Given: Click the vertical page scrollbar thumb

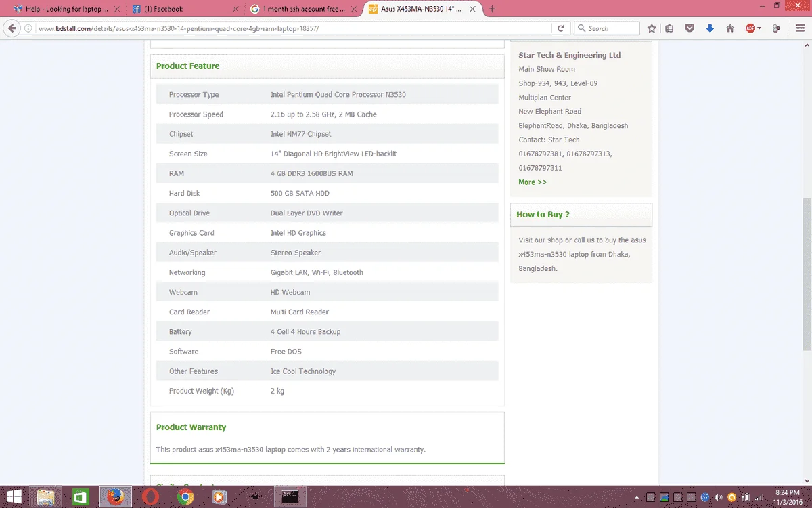Looking at the screenshot, I should coord(807,274).
